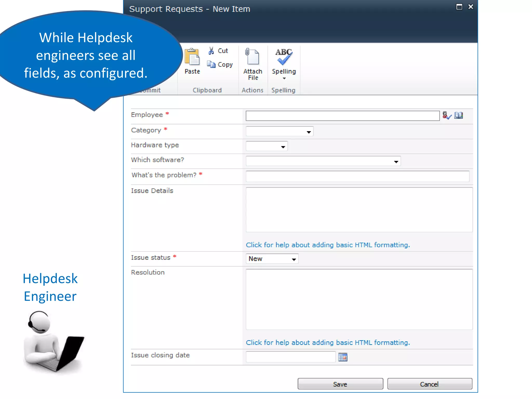This screenshot has width=532, height=399.
Task: Click the Check Names icon beside Employee
Action: tap(447, 116)
